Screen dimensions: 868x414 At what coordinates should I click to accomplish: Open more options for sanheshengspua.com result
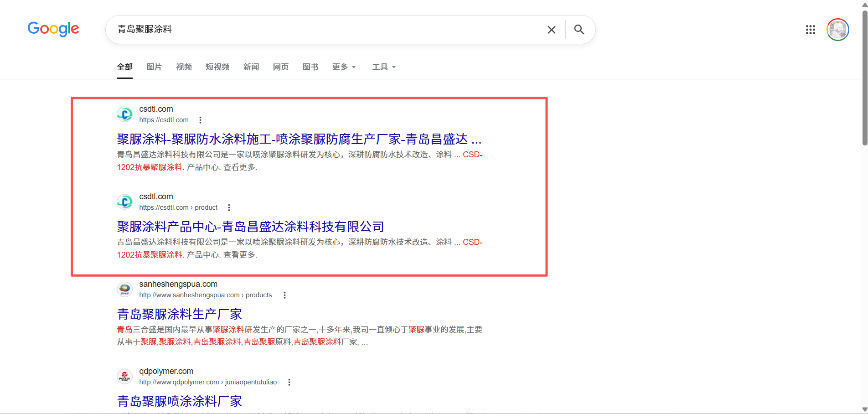tap(284, 295)
